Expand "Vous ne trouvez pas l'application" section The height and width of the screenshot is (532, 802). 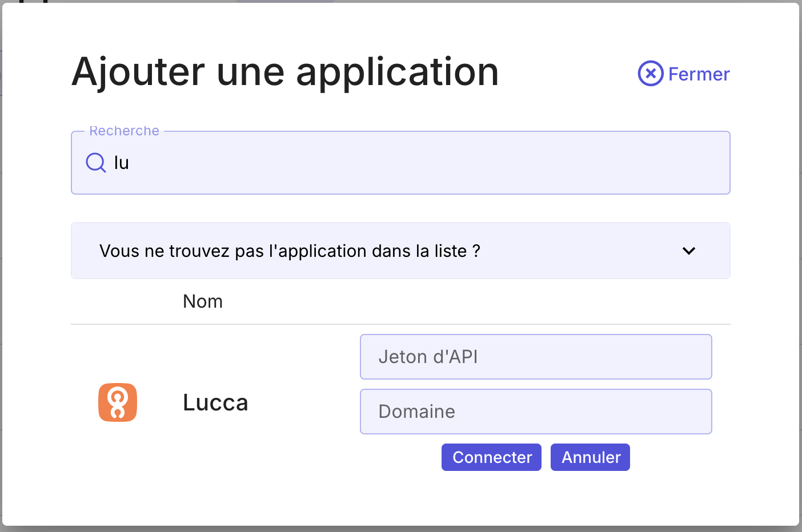point(400,251)
